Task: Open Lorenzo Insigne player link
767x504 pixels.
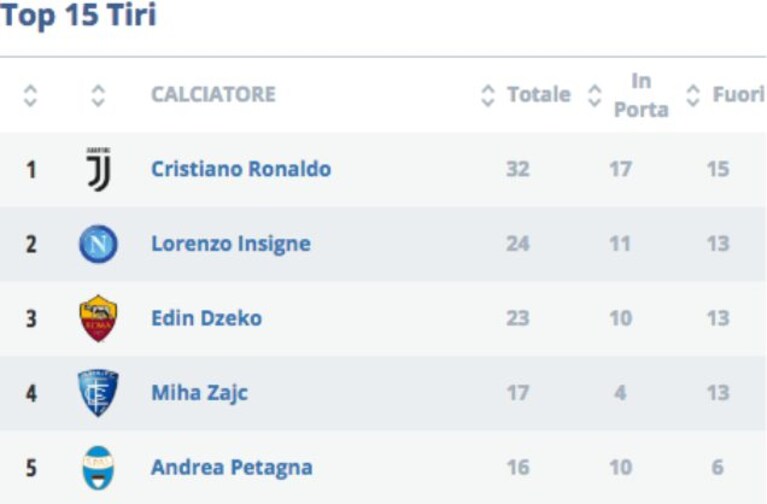Action: pos(231,244)
